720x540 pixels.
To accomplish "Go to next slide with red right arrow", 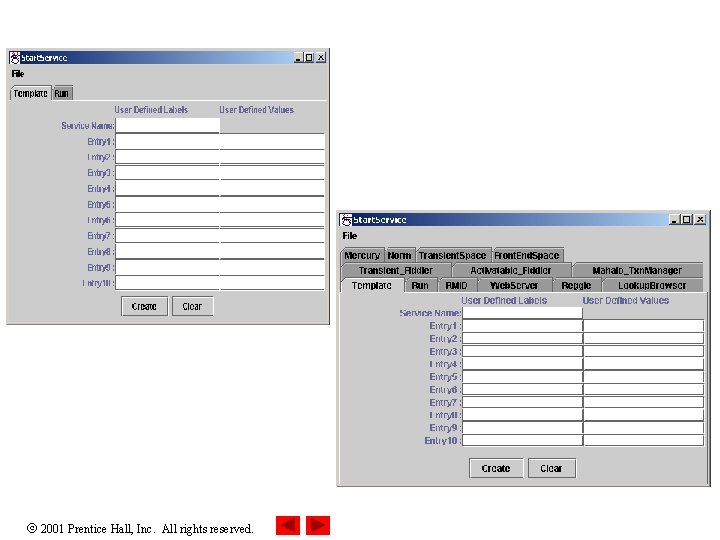I will point(318,525).
